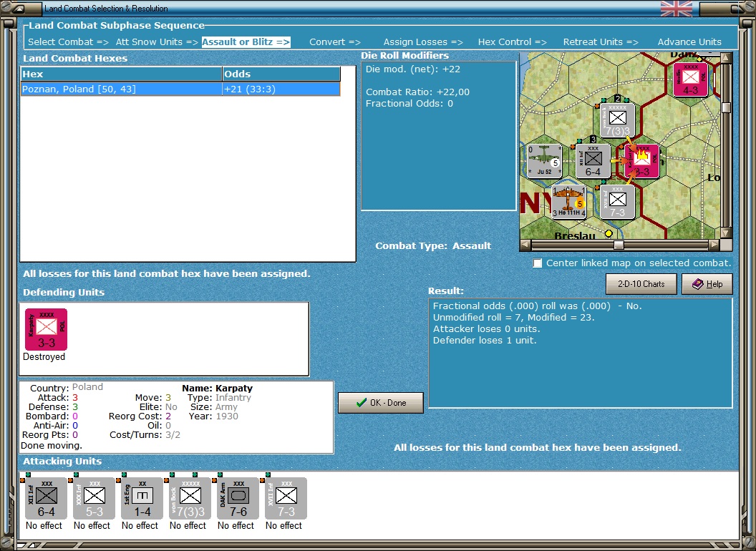Click the burning Poznan hex unit on the map
Image resolution: width=756 pixels, height=551 pixels.
[641, 161]
